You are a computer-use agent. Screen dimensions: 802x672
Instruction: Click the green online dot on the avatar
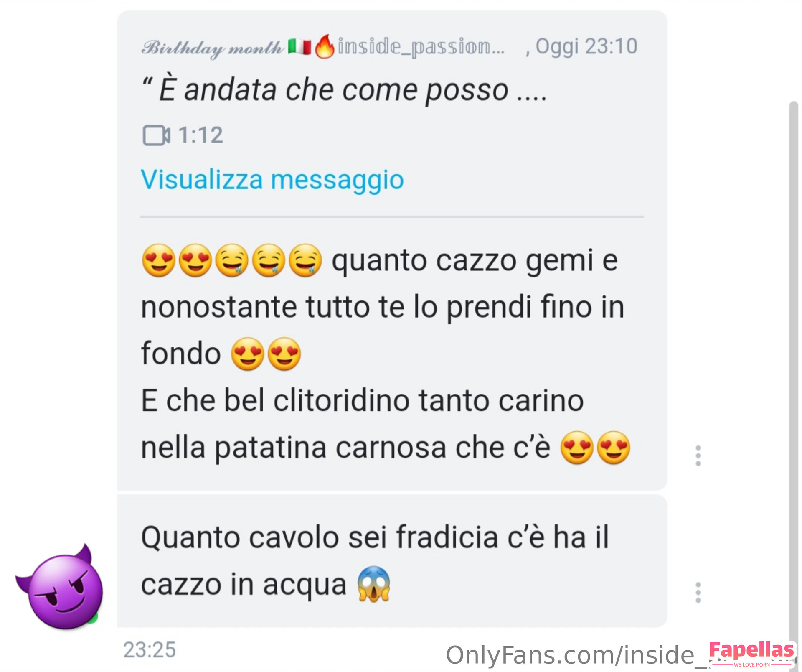point(94,618)
